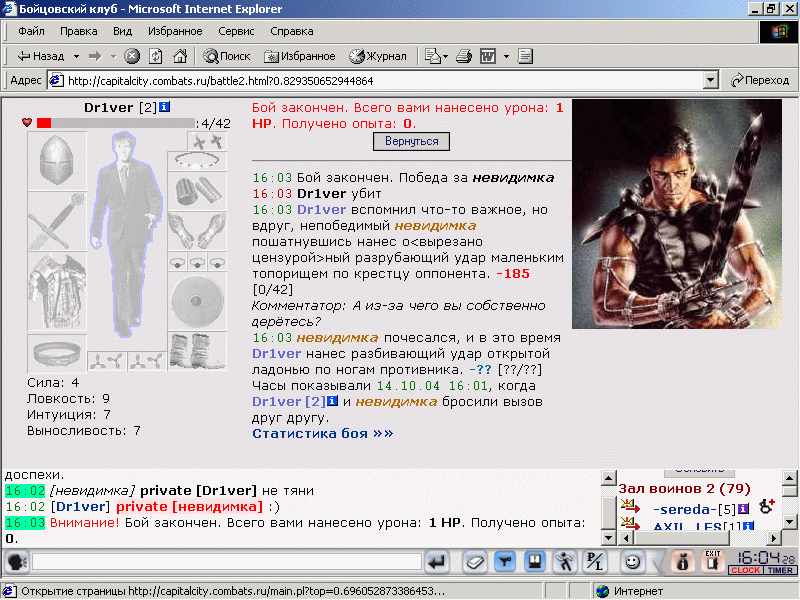Open the Поиск search pane
This screenshot has height=600, width=800.
click(227, 56)
